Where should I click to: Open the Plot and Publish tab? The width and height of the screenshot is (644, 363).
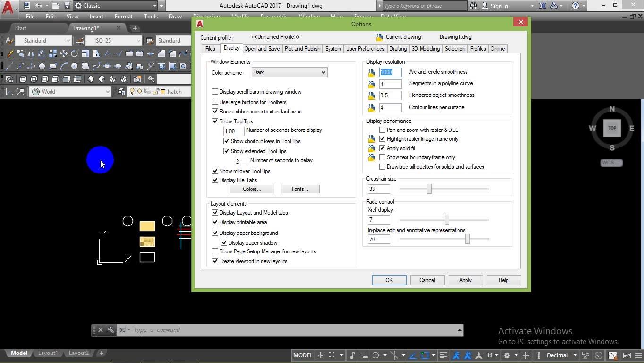coord(302,49)
